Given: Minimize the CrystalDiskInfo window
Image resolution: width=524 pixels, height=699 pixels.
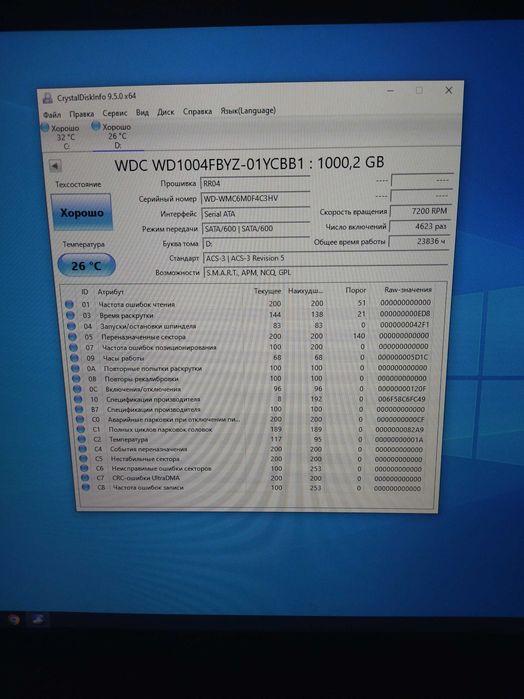Looking at the screenshot, I should click(390, 91).
